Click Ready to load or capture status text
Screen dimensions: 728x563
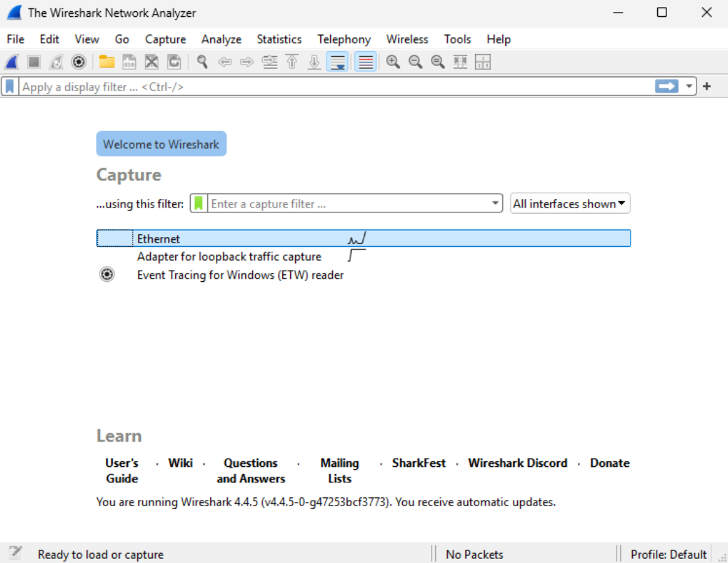click(101, 554)
